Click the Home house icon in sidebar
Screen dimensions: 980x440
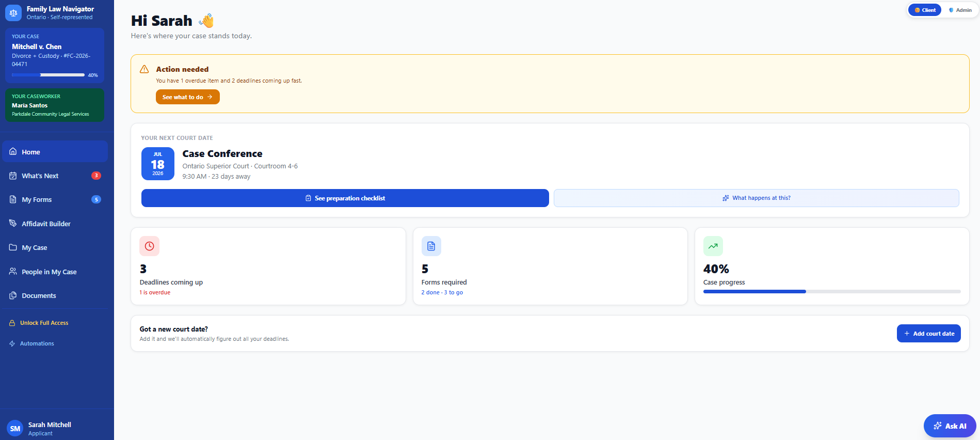pos(13,152)
